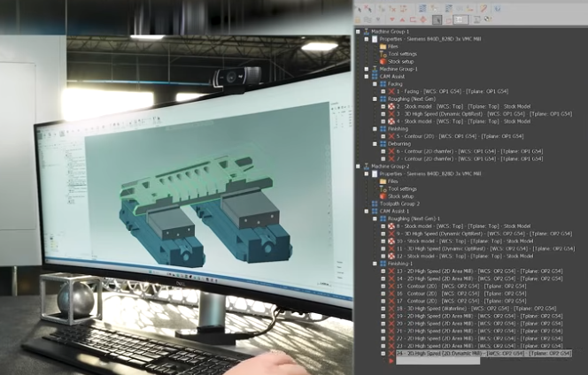Collapse the Roughing (Next Gen)-1 group
This screenshot has width=588, height=375.
point(375,218)
